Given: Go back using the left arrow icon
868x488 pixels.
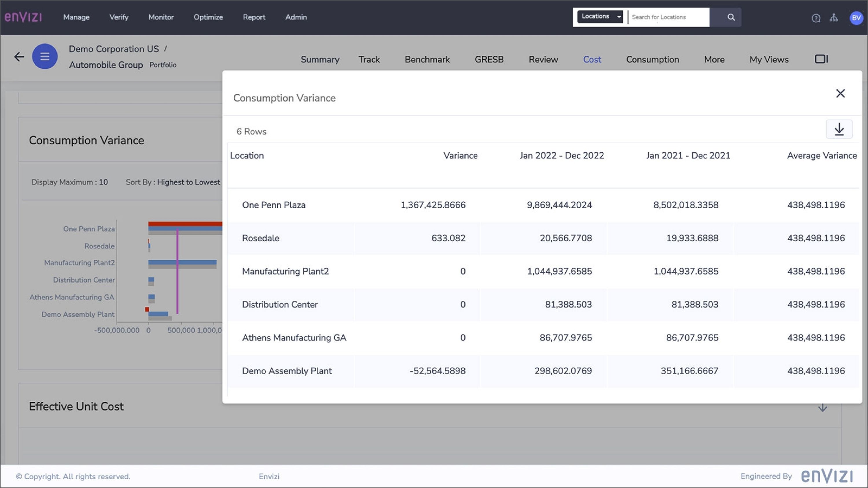Looking at the screenshot, I should 19,57.
